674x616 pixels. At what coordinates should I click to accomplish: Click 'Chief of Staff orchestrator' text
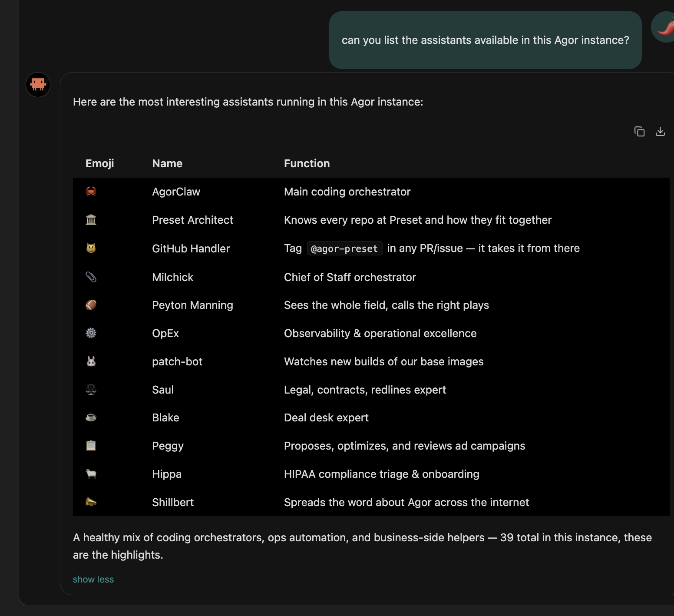click(350, 277)
